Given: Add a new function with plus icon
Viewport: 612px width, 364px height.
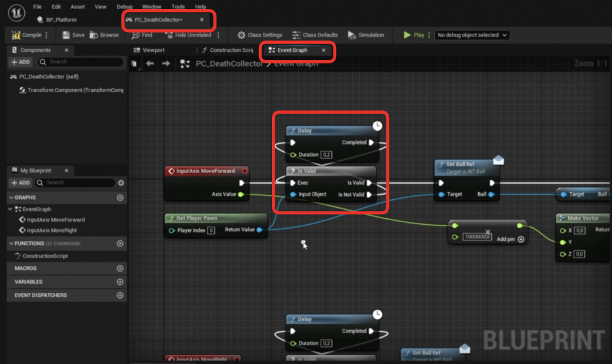Looking at the screenshot, I should pyautogui.click(x=120, y=244).
